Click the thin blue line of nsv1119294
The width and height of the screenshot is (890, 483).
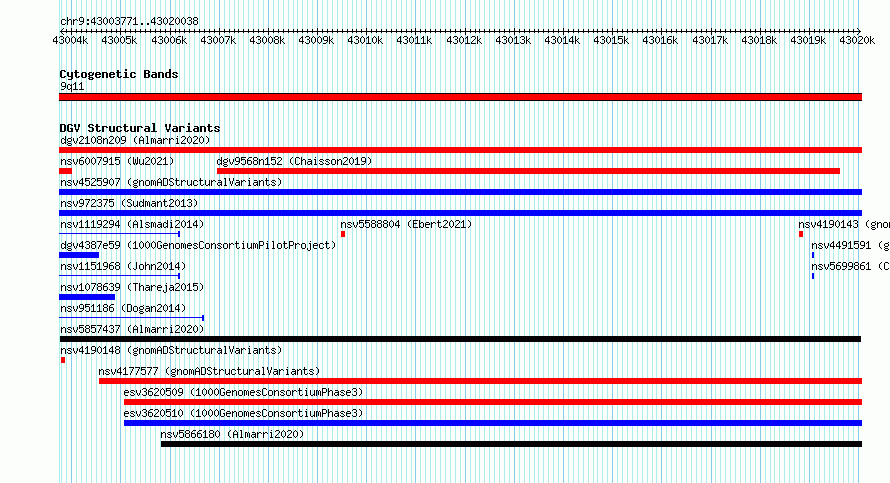[x=119, y=234]
